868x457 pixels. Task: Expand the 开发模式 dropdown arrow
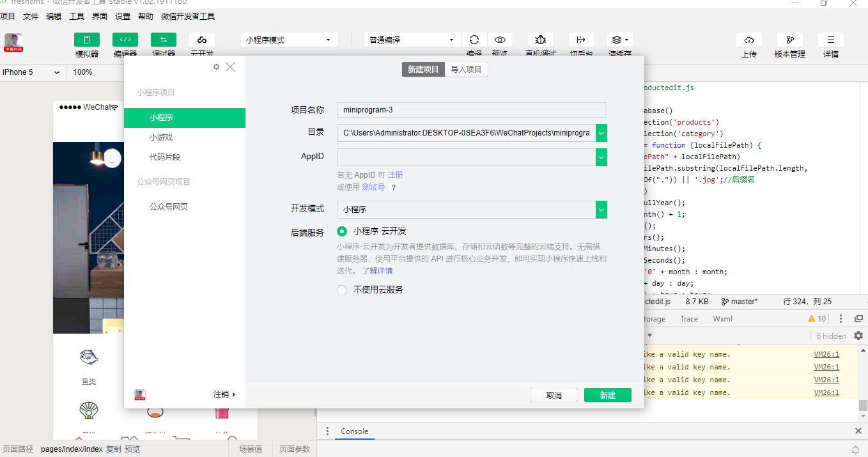click(601, 210)
